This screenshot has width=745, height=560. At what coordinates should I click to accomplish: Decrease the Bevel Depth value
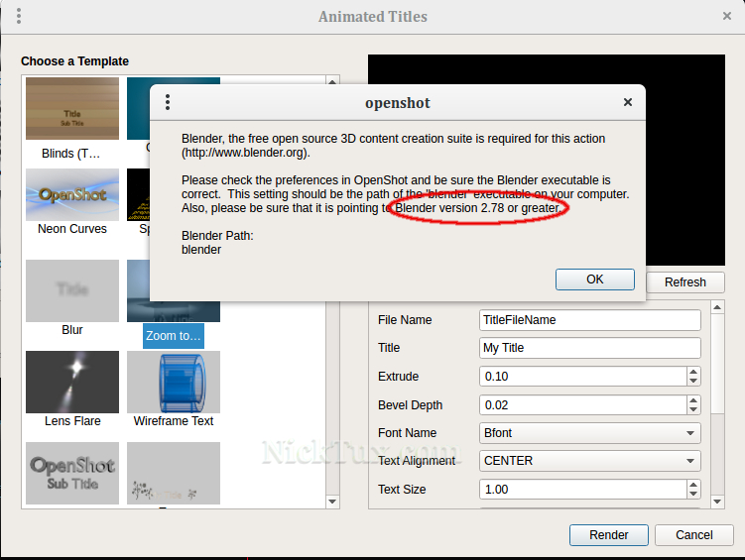click(692, 410)
